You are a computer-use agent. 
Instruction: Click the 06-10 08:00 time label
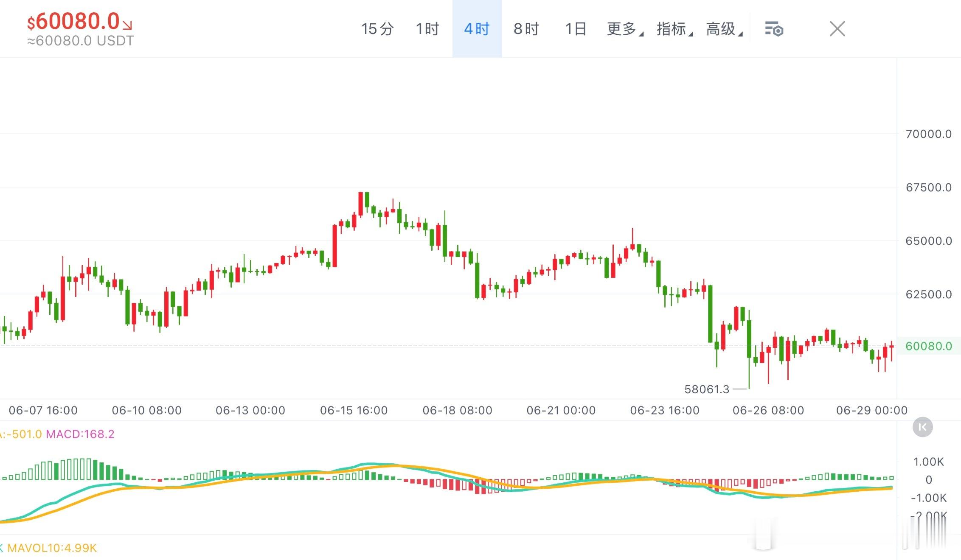coord(147,410)
